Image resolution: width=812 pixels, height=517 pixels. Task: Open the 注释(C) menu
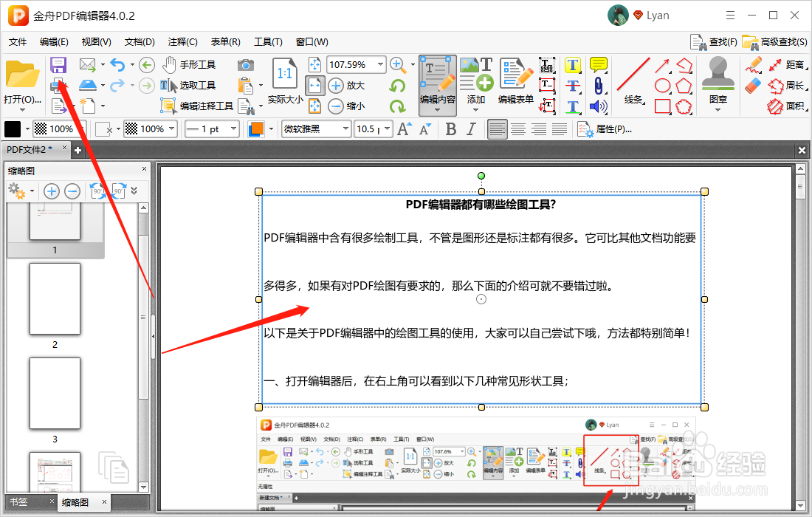[183, 42]
